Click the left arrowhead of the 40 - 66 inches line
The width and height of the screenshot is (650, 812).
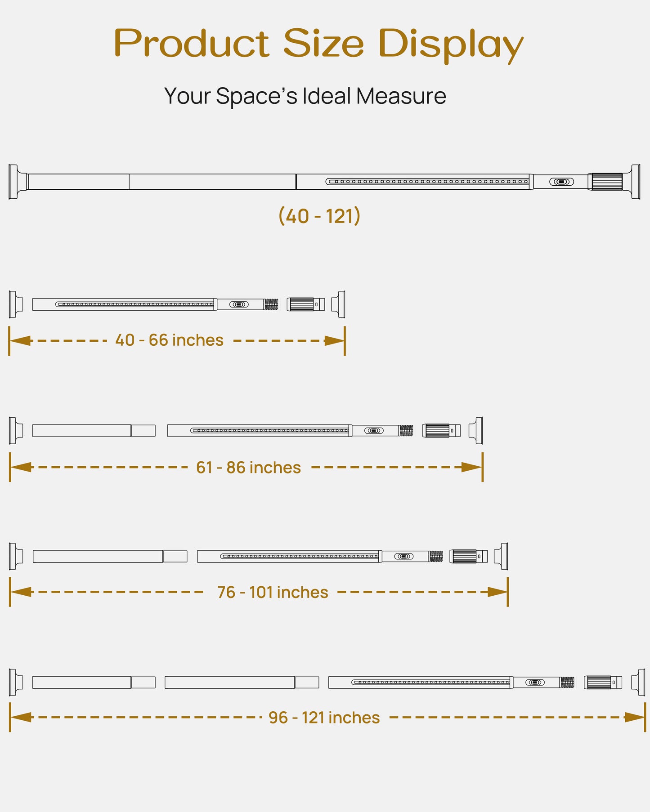point(20,341)
